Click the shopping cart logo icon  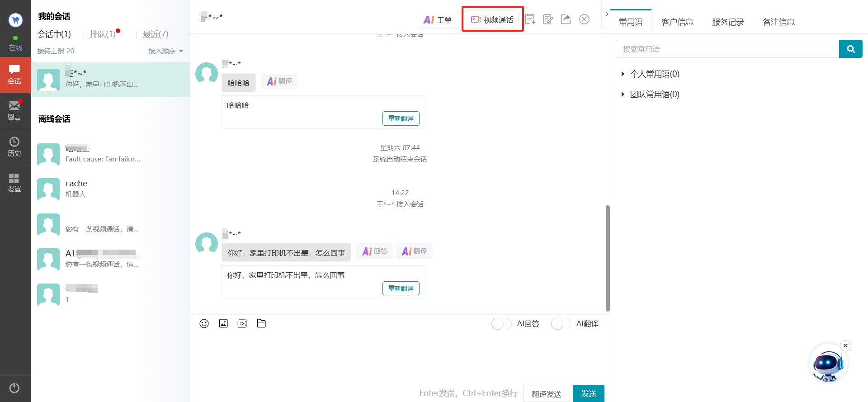15,20
